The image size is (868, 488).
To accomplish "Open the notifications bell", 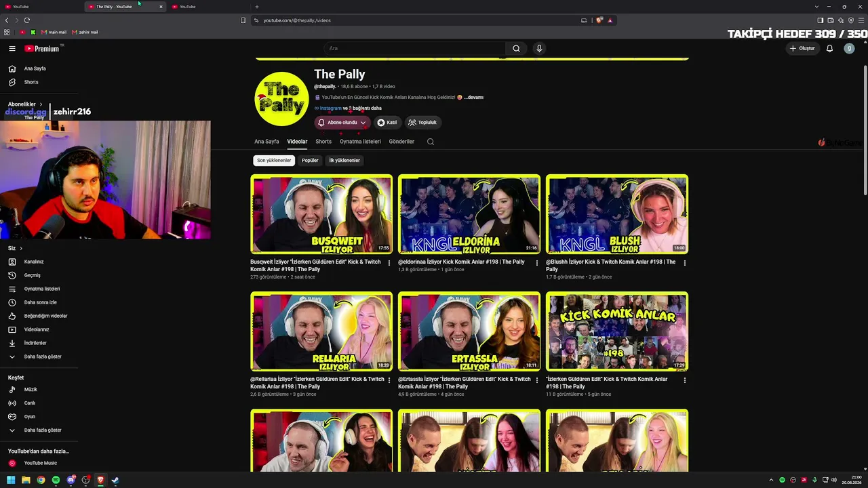I will coord(829,48).
